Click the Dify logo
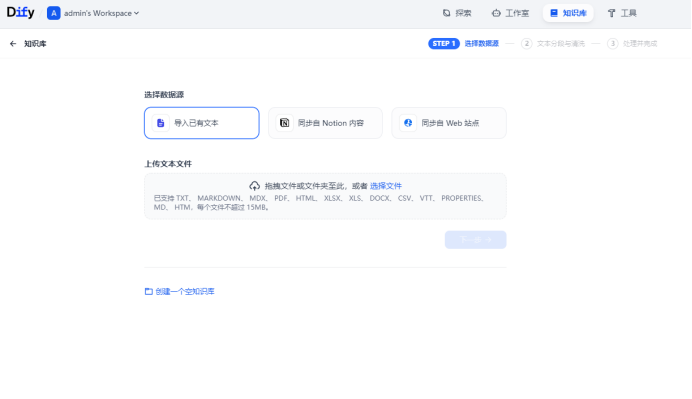This screenshot has height=399, width=692. pyautogui.click(x=20, y=13)
